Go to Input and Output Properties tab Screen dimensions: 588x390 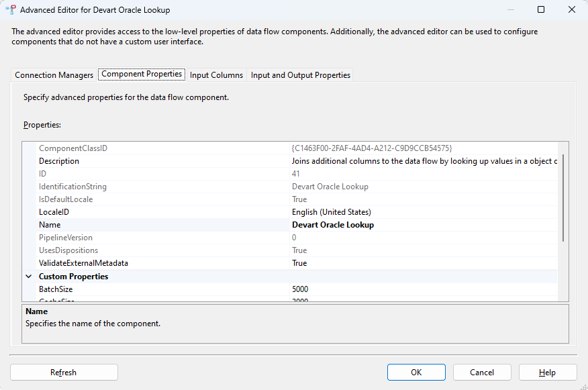301,75
